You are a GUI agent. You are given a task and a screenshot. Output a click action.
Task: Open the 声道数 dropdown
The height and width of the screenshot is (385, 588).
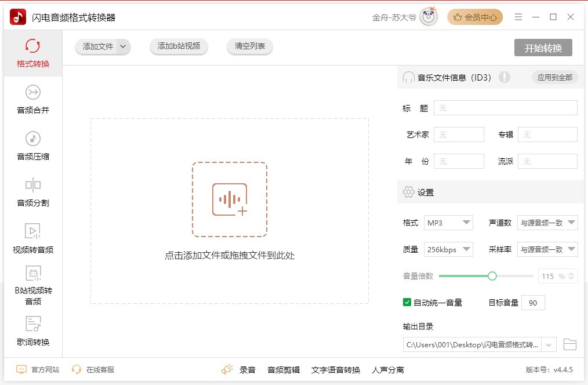tap(547, 223)
